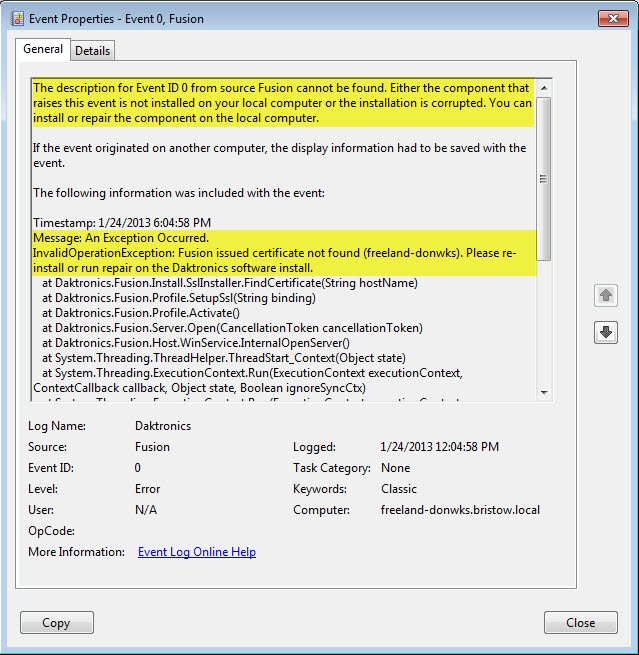The image size is (639, 655).
Task: Go to previous event with up arrow
Action: (x=606, y=295)
